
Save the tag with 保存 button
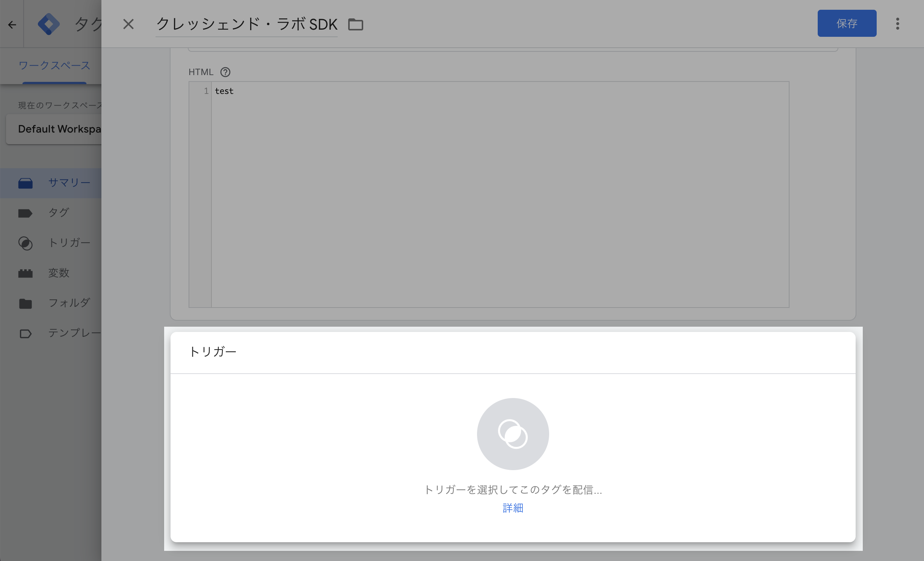[x=847, y=23]
